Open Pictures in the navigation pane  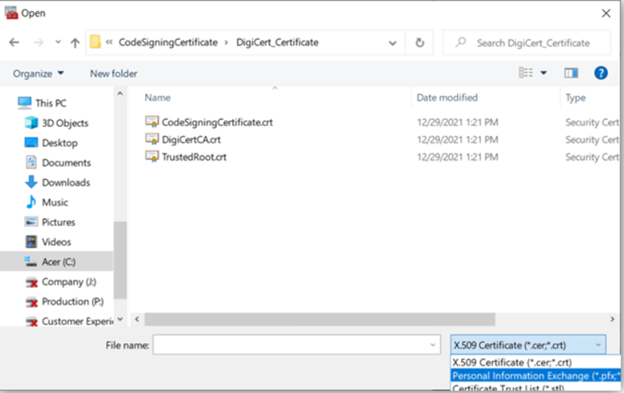point(58,222)
